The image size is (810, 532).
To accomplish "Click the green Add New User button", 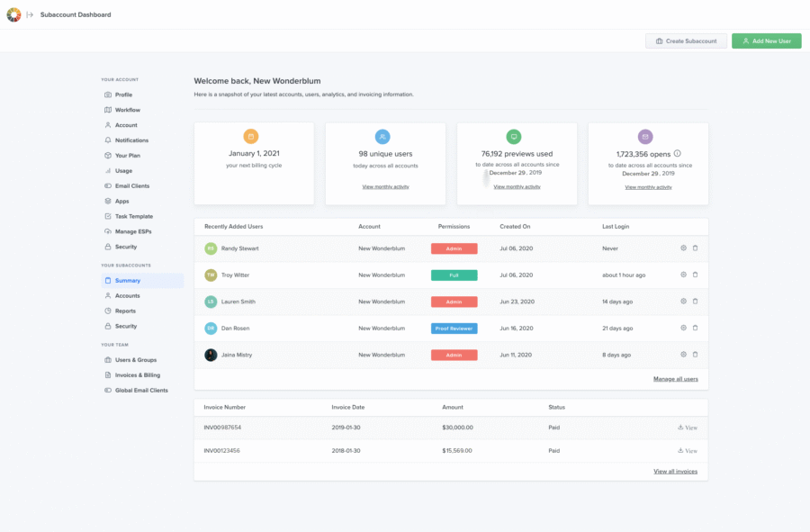I will click(766, 41).
